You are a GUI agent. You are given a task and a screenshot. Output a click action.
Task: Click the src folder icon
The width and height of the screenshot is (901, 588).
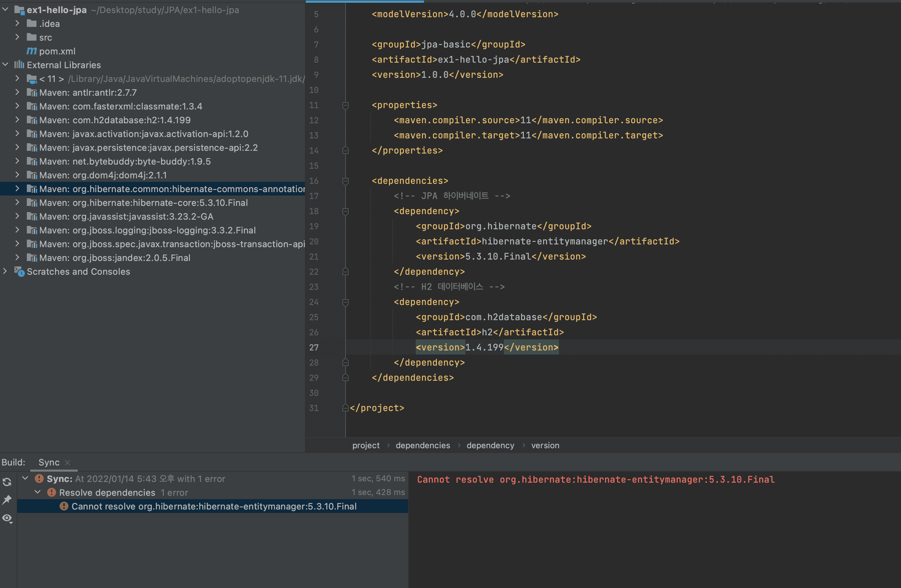[32, 37]
